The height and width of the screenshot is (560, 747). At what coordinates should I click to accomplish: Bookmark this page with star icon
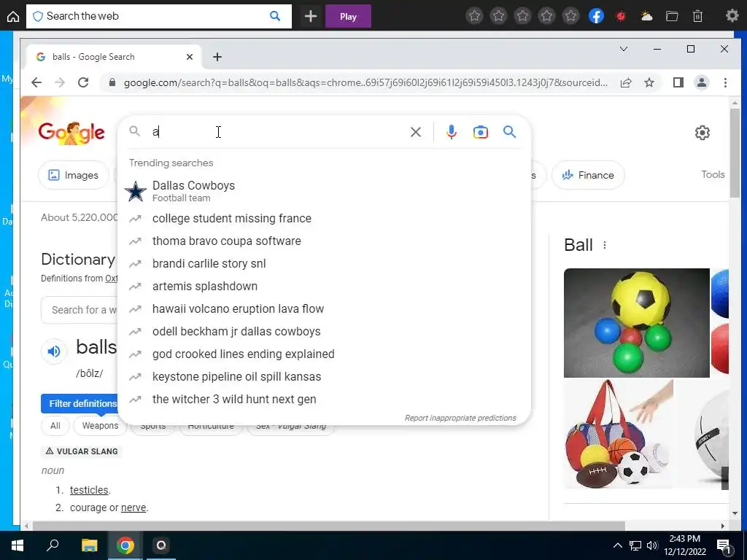649,82
